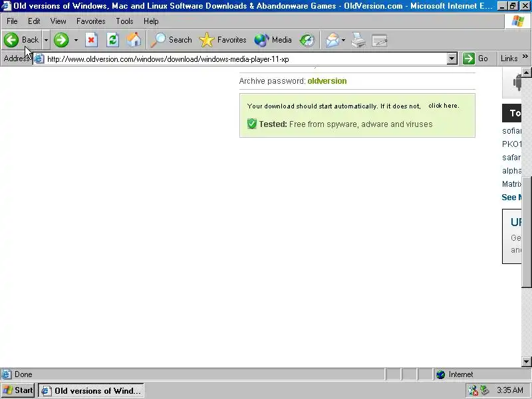Viewport: 532px width, 399px height.
Task: Click the Edit page icon in toolbar
Action: tap(379, 40)
